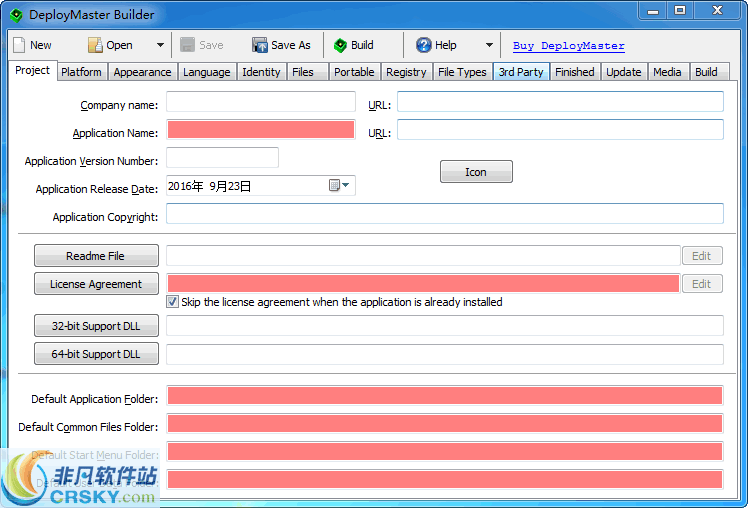
Task: Click the 32-bit Support DLL path field
Action: tap(445, 325)
